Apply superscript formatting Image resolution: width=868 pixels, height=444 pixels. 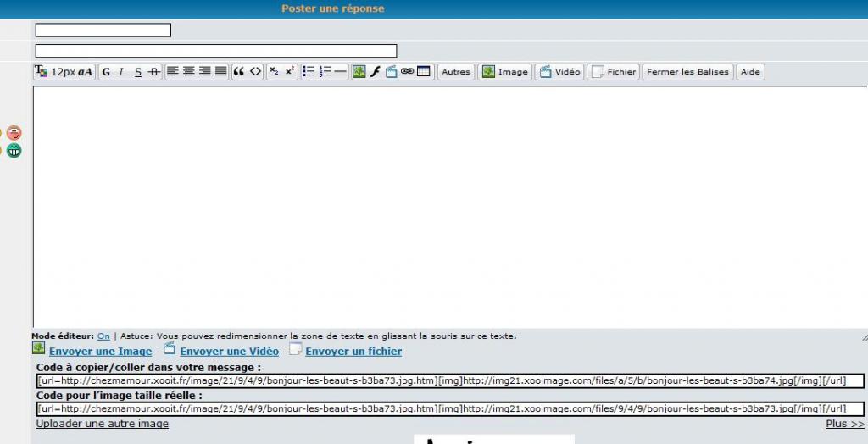click(x=290, y=71)
